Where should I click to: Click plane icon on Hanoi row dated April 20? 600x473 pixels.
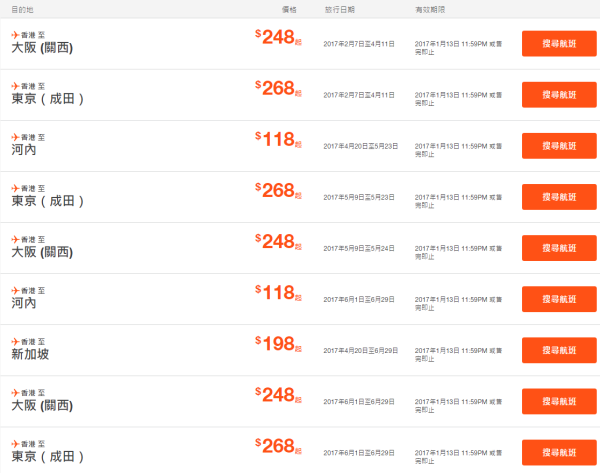15,137
